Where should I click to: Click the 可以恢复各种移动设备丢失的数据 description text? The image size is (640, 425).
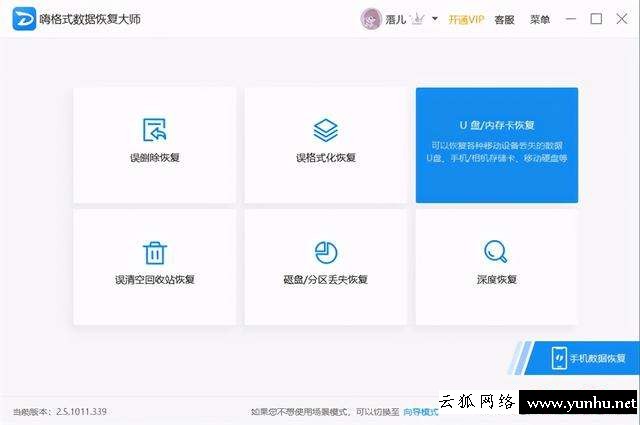497,145
